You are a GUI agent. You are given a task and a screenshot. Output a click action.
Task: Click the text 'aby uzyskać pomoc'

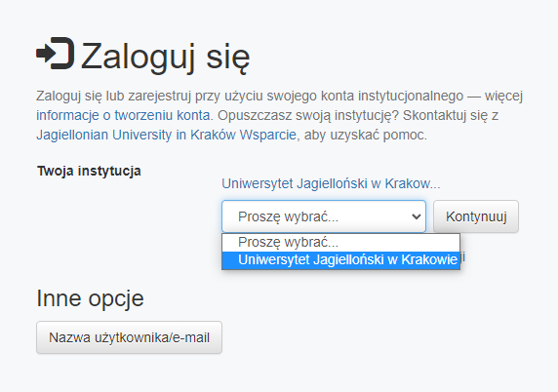tap(365, 135)
